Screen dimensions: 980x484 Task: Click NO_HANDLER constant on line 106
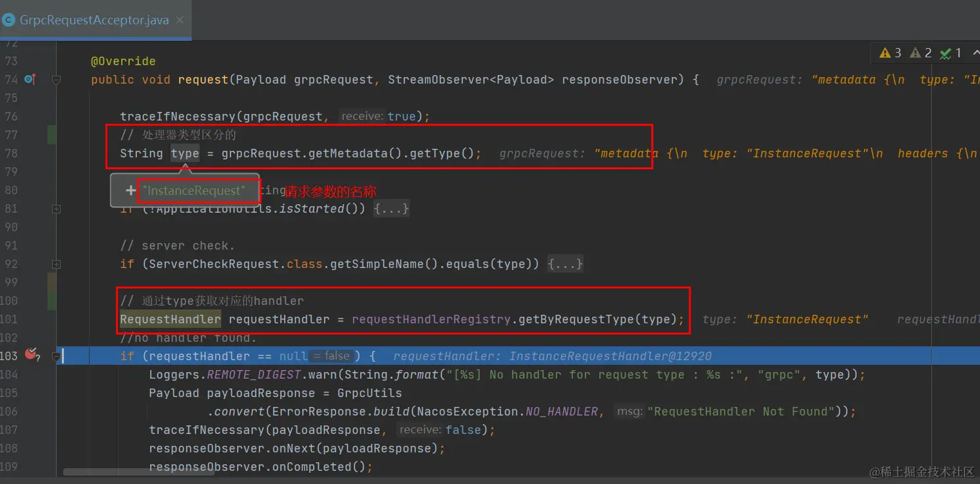562,412
